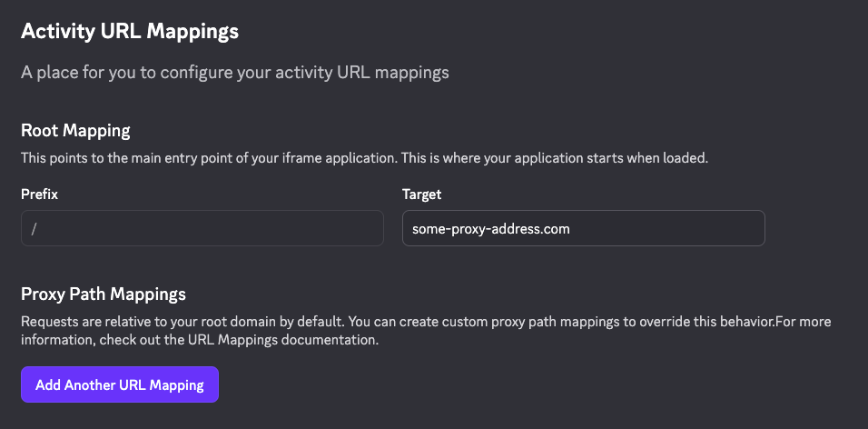Click the Add Another URL Mapping button
868x429 pixels.
[120, 384]
